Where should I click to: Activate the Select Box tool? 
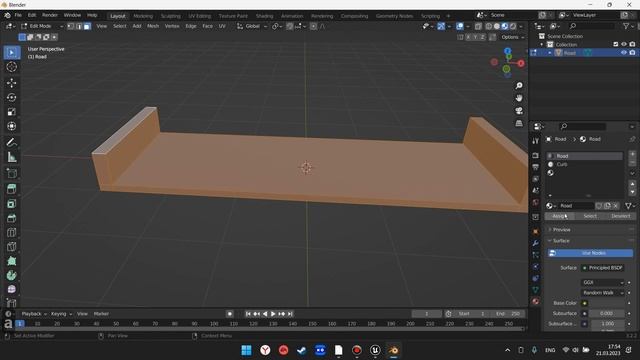(11, 53)
